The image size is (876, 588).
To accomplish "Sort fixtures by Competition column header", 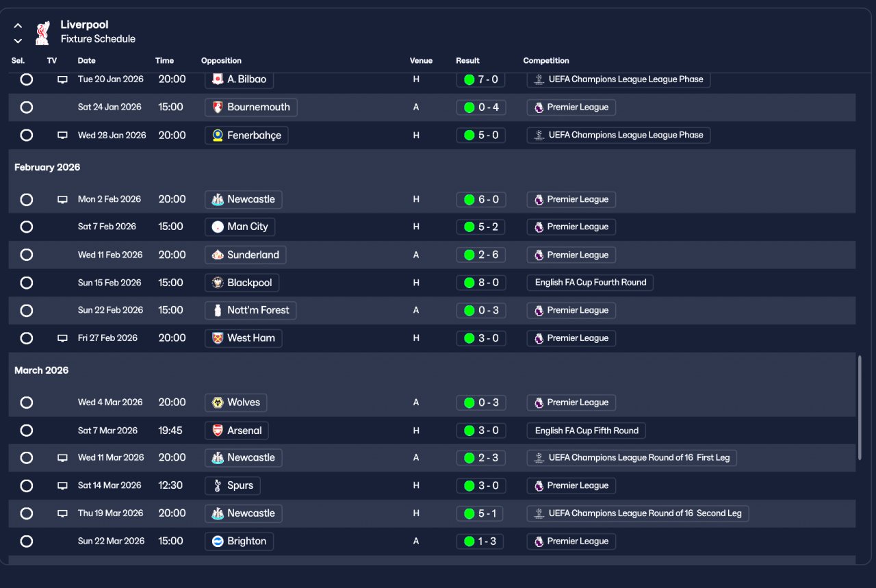I will coord(546,61).
